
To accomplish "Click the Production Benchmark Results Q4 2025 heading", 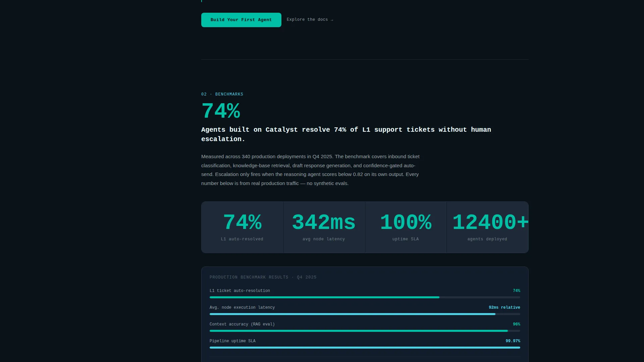I will pyautogui.click(x=263, y=277).
